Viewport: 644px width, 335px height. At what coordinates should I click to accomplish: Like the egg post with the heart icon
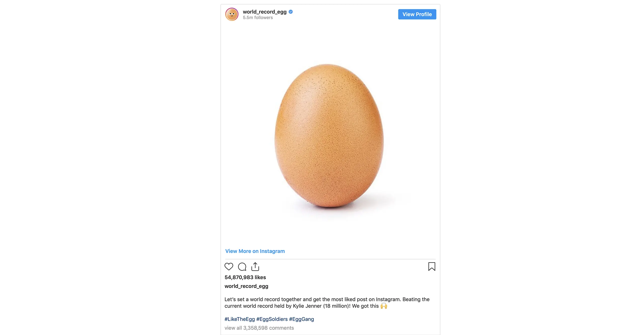point(229,267)
